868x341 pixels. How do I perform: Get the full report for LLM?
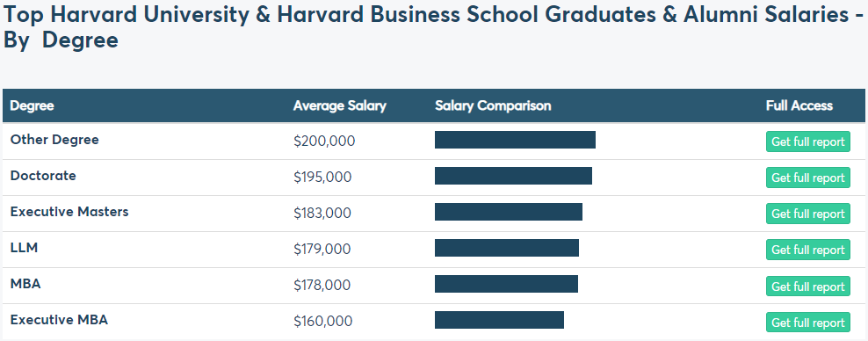[x=807, y=249]
